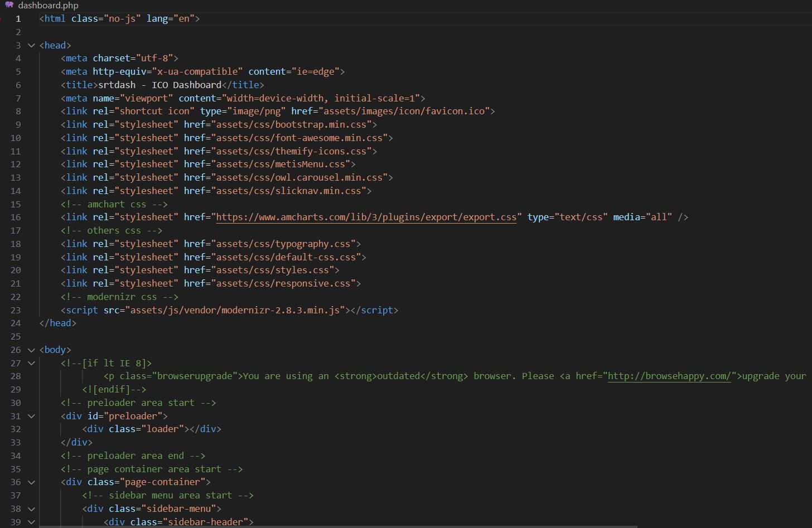
Task: Collapse the preloader div fold on line 31
Action: pos(32,416)
